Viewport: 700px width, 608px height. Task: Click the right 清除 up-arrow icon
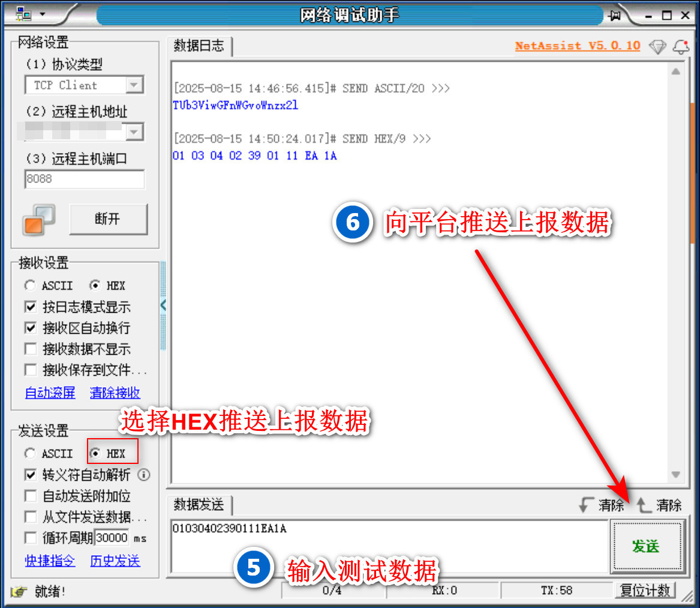pyautogui.click(x=644, y=505)
